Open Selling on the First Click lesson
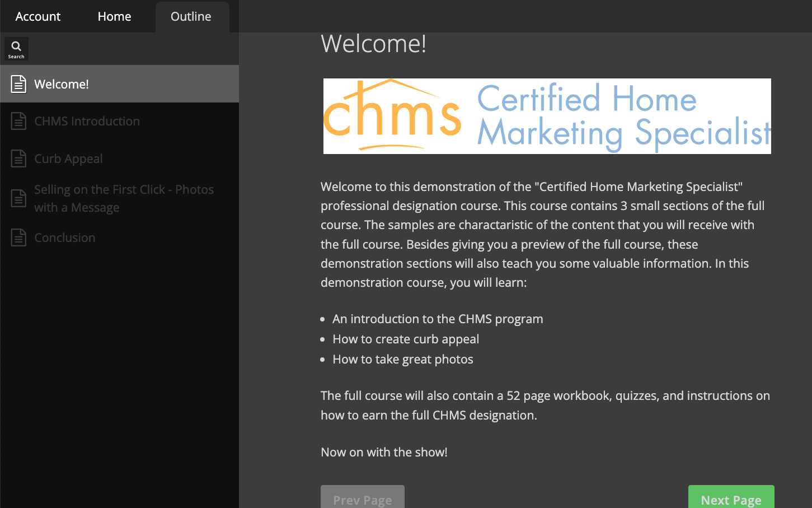812x508 pixels. [x=119, y=198]
